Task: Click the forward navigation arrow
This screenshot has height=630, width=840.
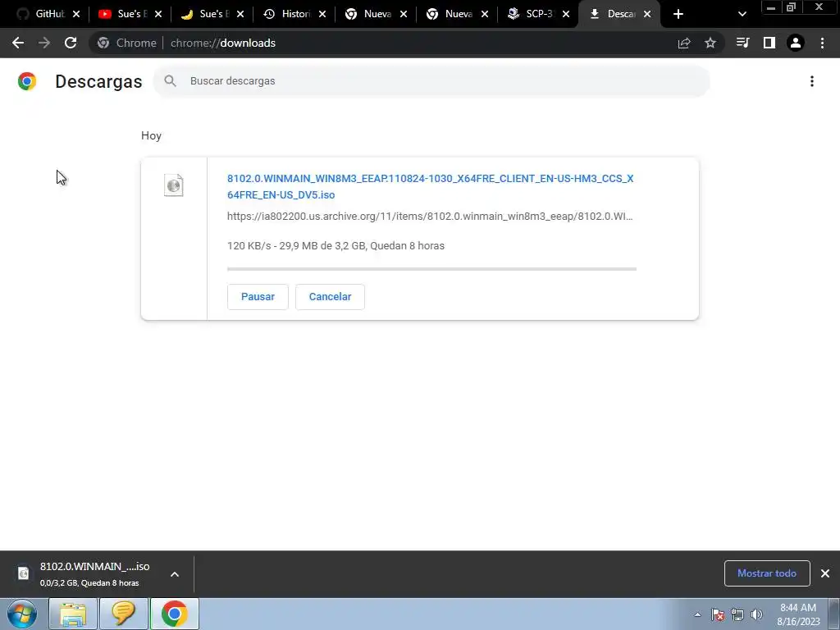Action: click(x=44, y=43)
